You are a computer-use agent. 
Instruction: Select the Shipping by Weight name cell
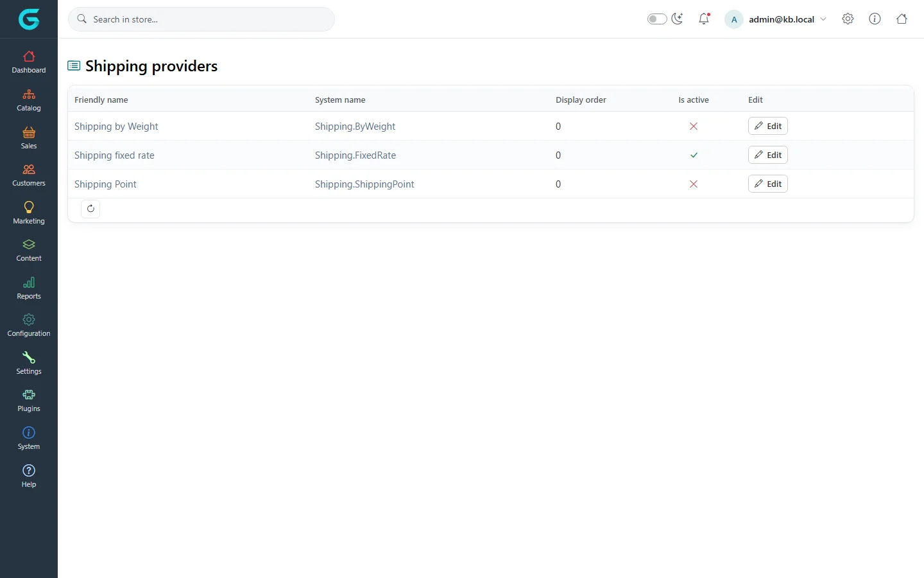click(x=116, y=127)
